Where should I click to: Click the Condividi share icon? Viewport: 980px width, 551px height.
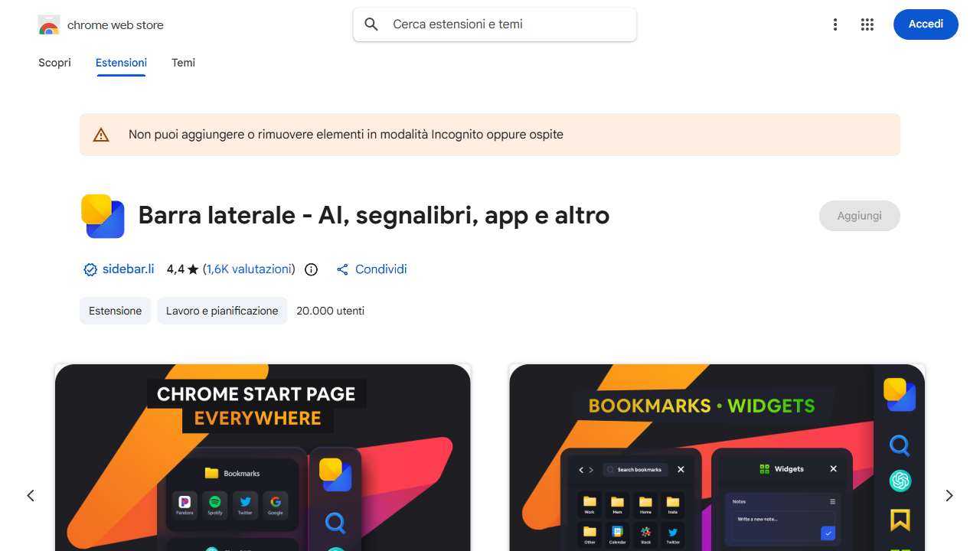coord(342,269)
